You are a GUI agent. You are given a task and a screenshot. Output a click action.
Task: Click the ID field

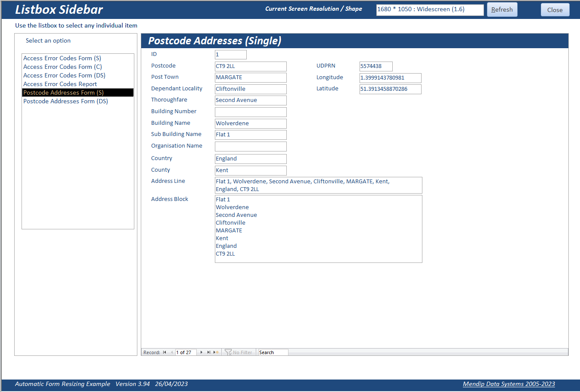coord(231,55)
